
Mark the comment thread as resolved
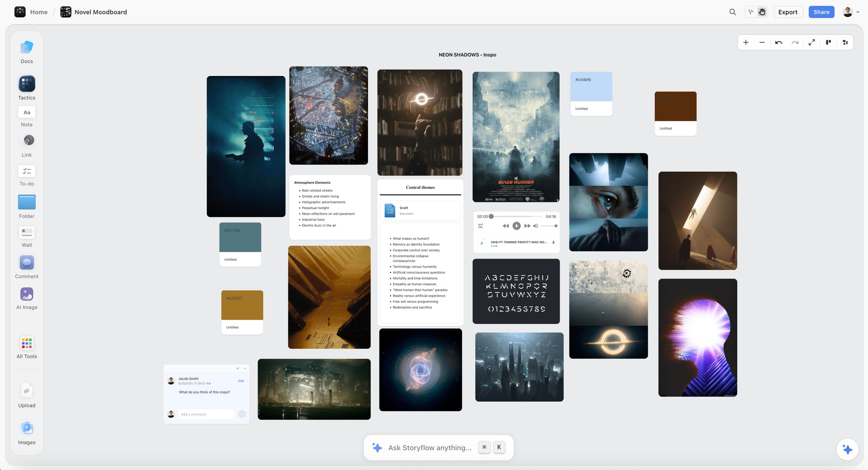coord(238,368)
